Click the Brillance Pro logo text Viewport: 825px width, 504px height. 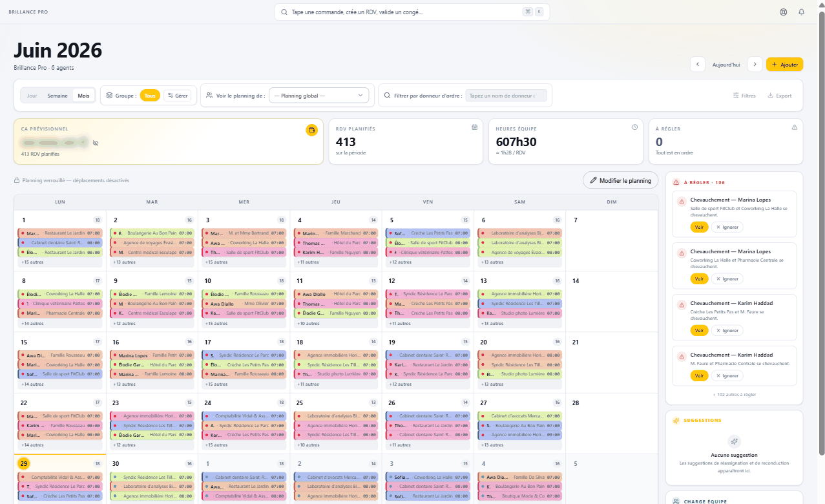pos(28,12)
